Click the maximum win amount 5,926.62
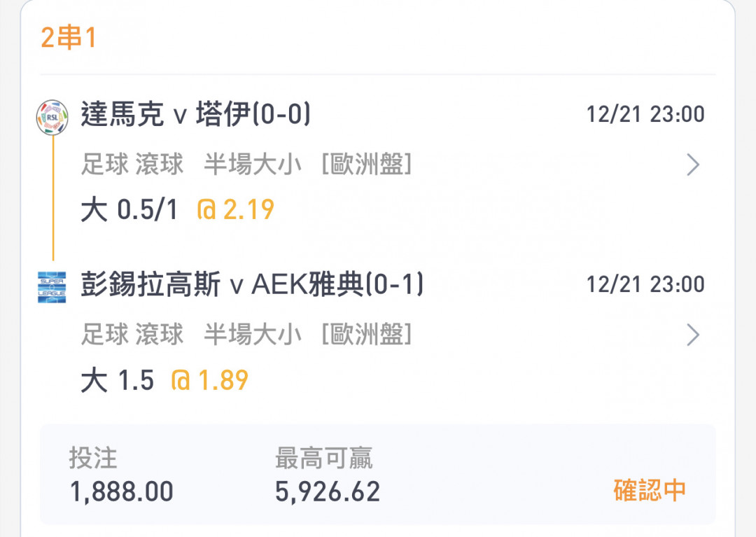Viewport: 756px width, 537px height. tap(328, 491)
